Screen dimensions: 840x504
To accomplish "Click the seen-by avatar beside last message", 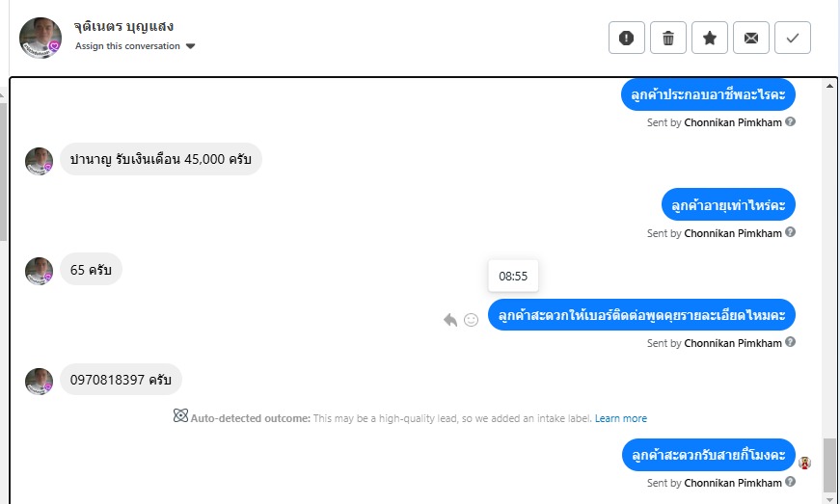I will (x=805, y=463).
